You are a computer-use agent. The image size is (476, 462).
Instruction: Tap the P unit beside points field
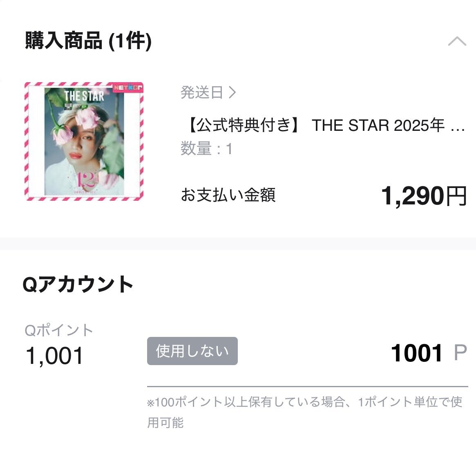point(460,353)
